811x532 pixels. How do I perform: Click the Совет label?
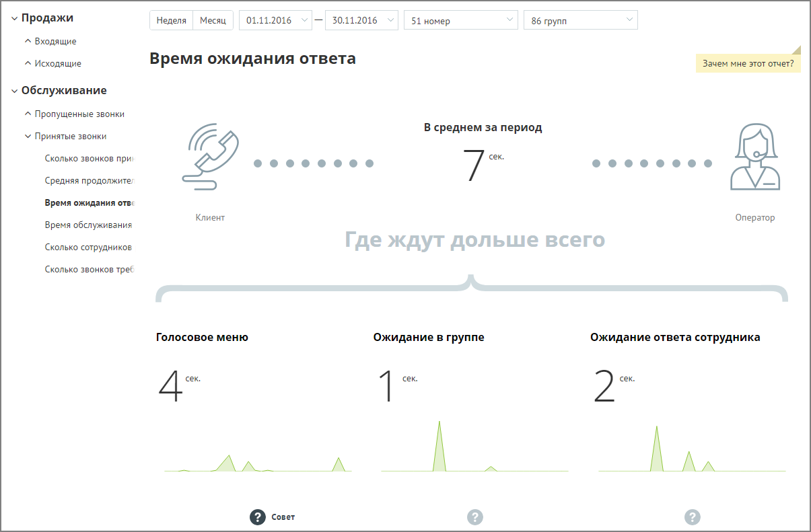283,517
